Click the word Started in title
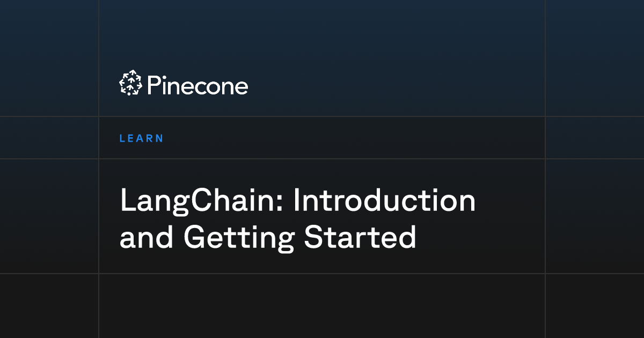This screenshot has width=644, height=338. [x=360, y=237]
